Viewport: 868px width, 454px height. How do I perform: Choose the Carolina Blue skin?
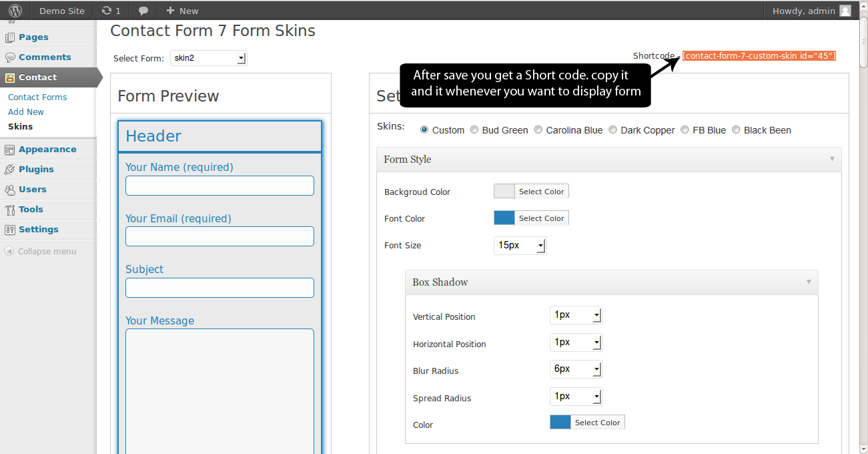(538, 130)
